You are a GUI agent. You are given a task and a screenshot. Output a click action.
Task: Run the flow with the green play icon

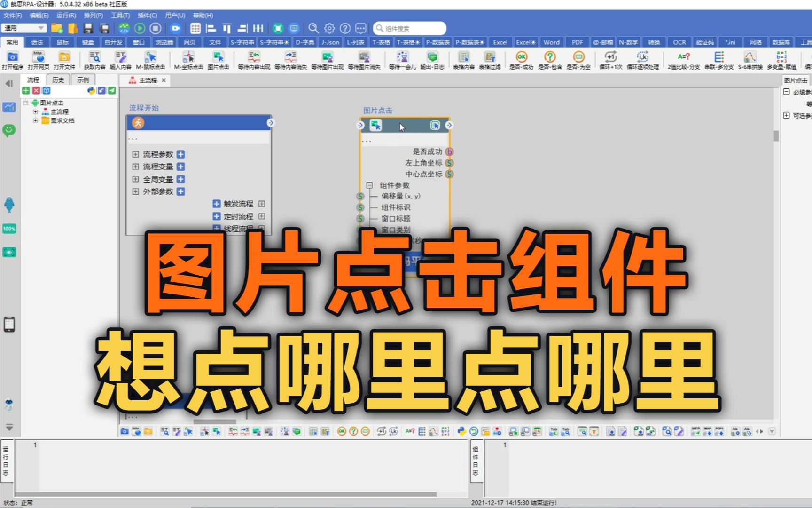[139, 28]
